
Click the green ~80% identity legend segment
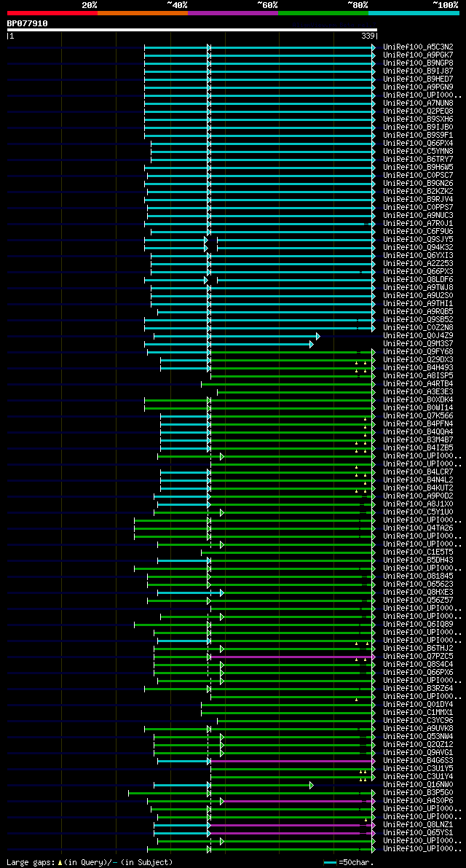point(323,12)
